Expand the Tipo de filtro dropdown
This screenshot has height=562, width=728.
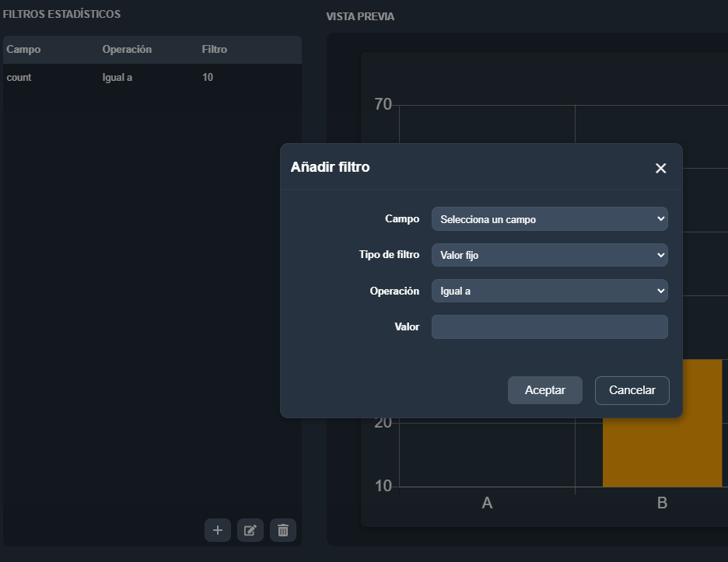(x=549, y=255)
